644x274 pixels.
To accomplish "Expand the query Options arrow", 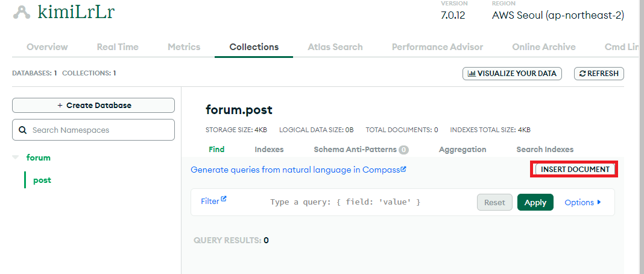I will 599,202.
